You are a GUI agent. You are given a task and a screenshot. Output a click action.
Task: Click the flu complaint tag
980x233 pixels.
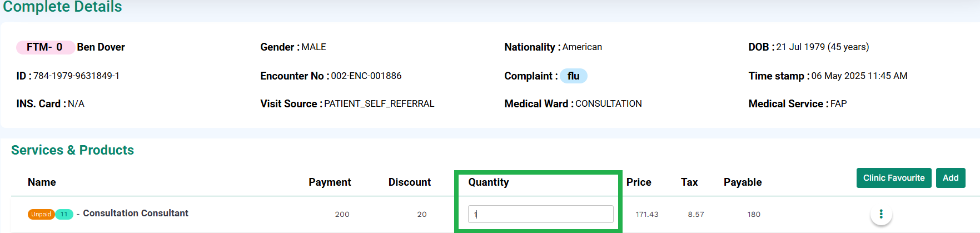pyautogui.click(x=574, y=76)
